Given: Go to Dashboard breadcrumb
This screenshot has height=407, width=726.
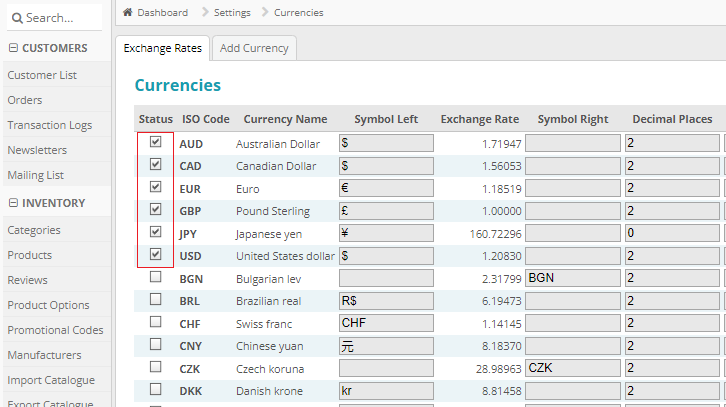Looking at the screenshot, I should pos(163,13).
